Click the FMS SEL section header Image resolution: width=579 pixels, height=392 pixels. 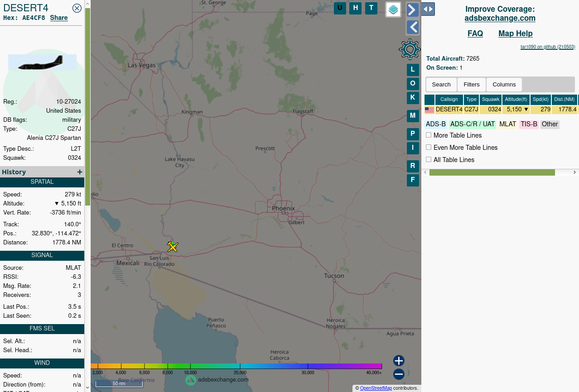click(x=42, y=329)
